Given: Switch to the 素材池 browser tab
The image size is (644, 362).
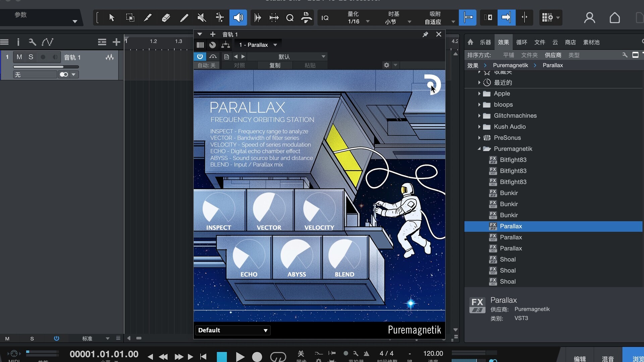Looking at the screenshot, I should pyautogui.click(x=591, y=42).
